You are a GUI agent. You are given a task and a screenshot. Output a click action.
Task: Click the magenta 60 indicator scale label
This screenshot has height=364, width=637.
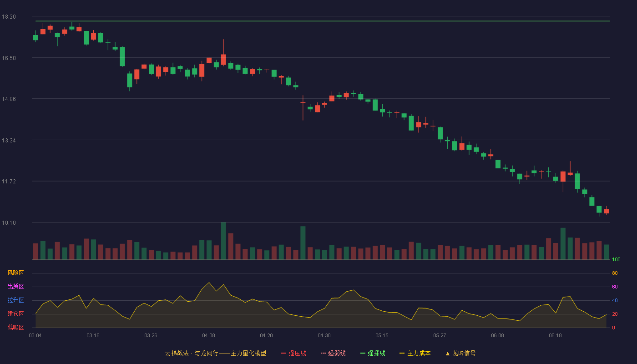(x=615, y=287)
